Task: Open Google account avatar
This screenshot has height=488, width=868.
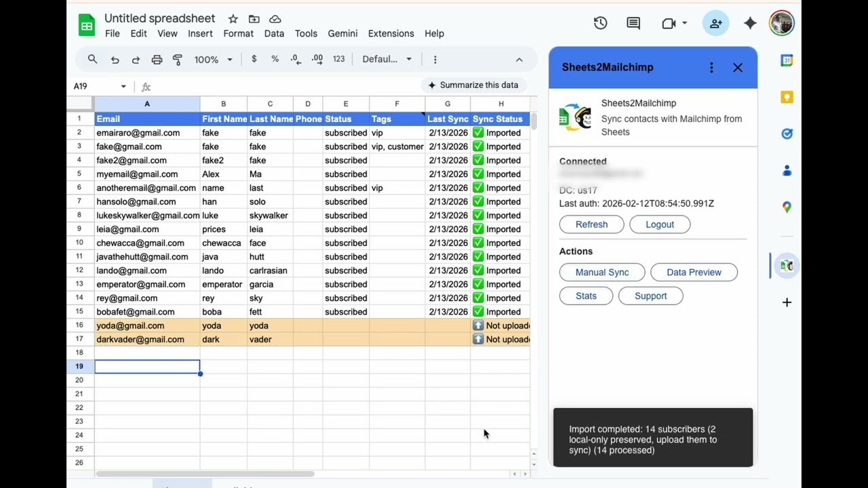Action: pyautogui.click(x=782, y=23)
